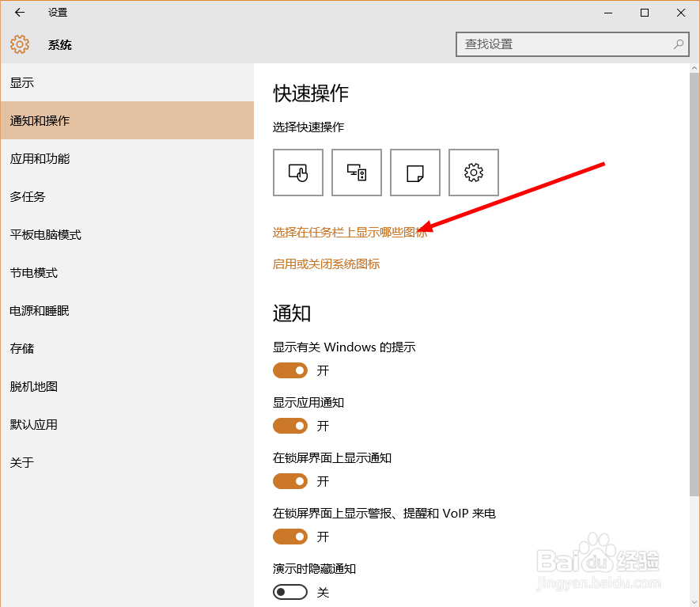The image size is (700, 607).
Task: Open the note quick action tile
Action: (x=414, y=172)
